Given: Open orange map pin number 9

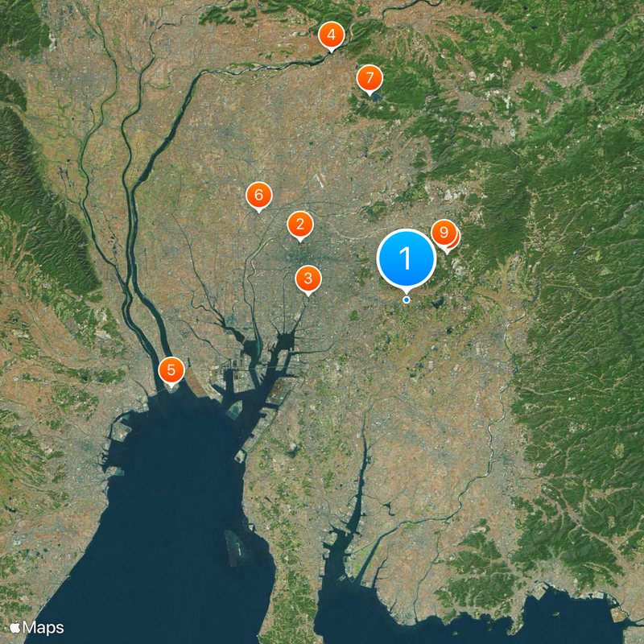Looking at the screenshot, I should pos(444,233).
